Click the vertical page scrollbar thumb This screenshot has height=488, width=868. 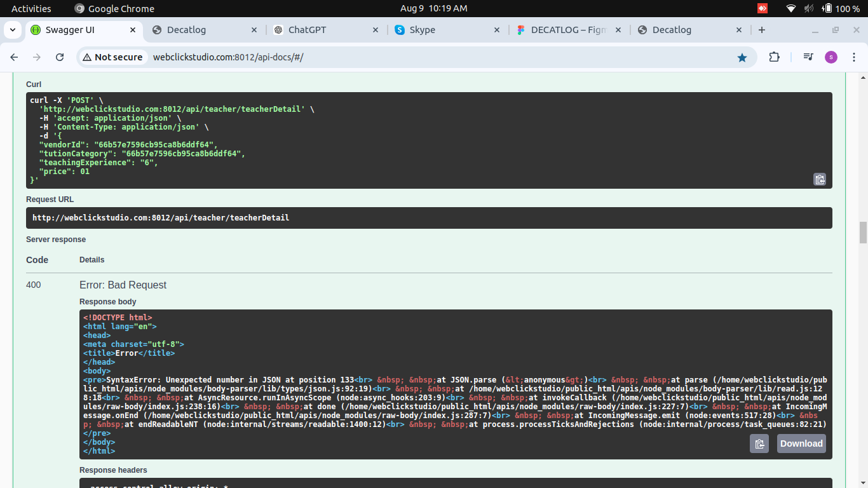(862, 233)
